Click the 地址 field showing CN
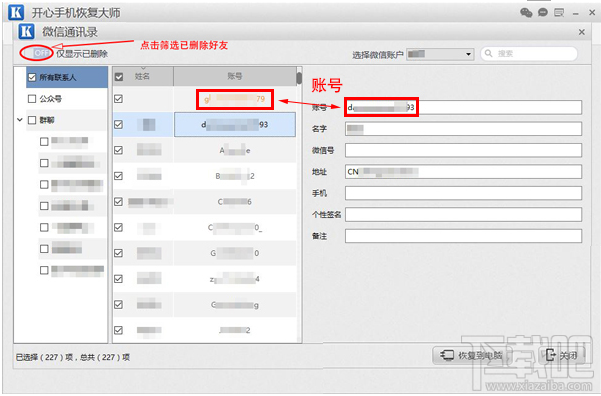Viewport: 601px width, 396px height. click(463, 172)
